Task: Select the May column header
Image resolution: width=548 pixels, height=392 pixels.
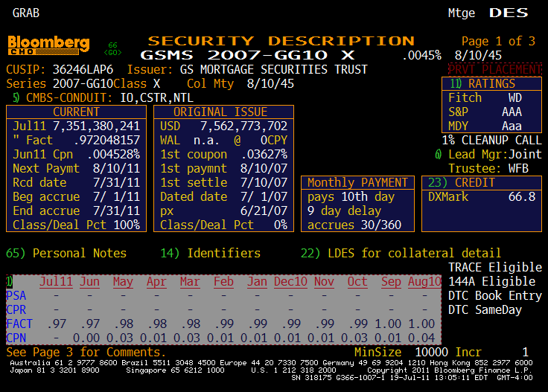Action: pyautogui.click(x=123, y=282)
